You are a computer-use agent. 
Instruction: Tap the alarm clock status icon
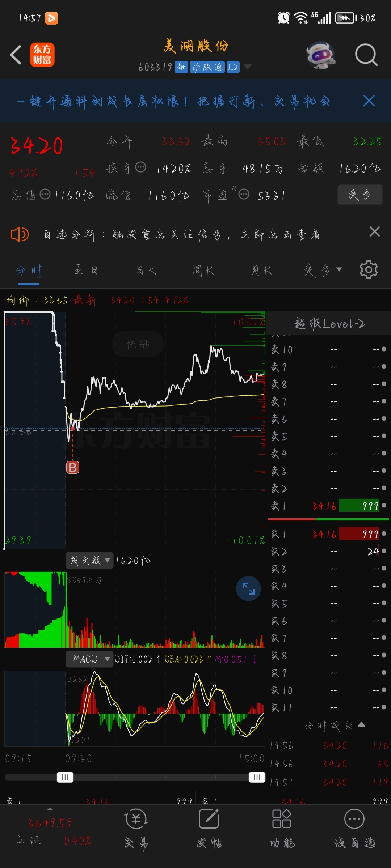(283, 18)
